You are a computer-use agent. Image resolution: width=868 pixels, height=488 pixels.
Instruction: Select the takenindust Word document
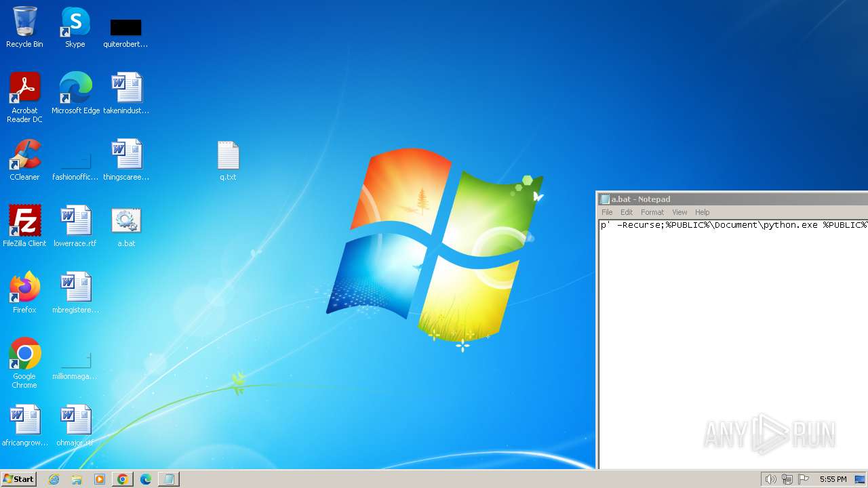click(x=126, y=93)
